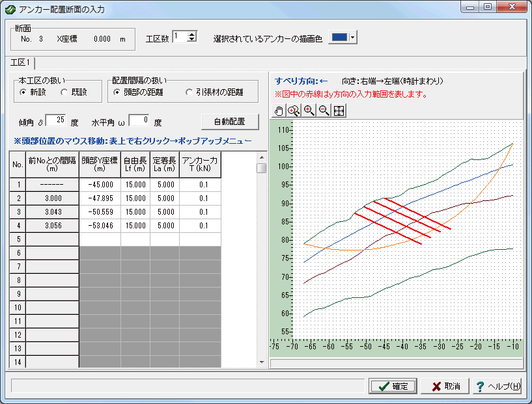This screenshot has width=532, height=404.
Task: Click the zoom in magnifier icon
Action: (x=309, y=111)
